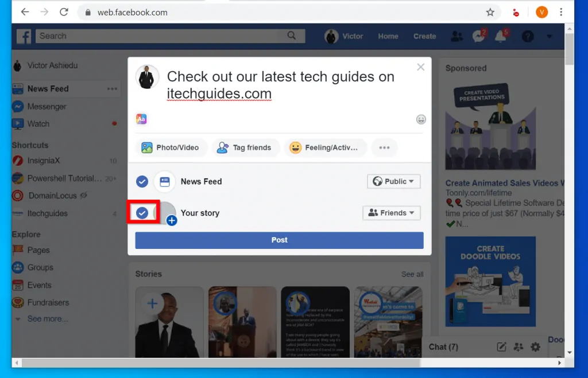Open See all stories link

(412, 274)
